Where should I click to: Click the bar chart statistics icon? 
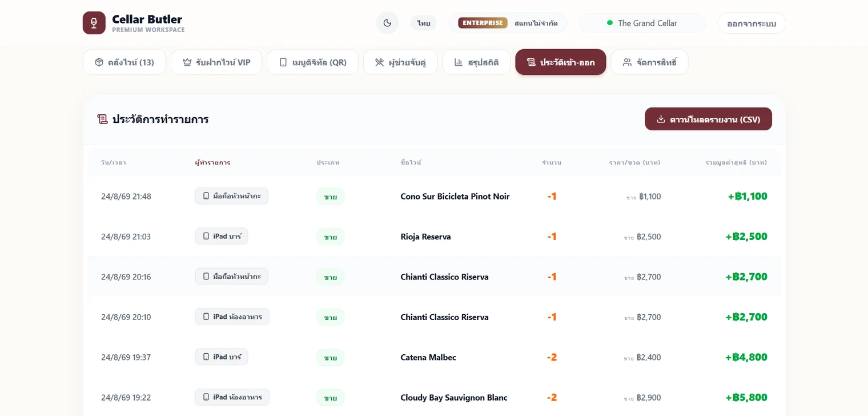[x=459, y=62]
